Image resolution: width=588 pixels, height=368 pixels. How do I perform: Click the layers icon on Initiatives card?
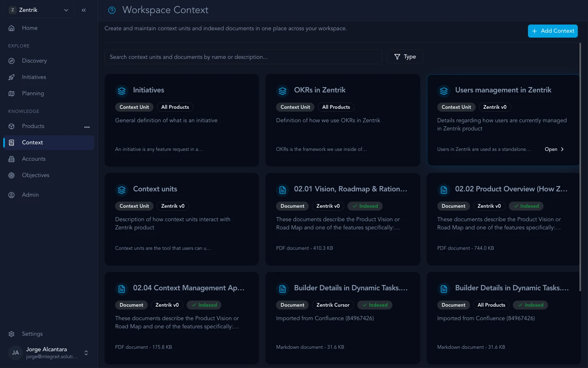coord(122,91)
